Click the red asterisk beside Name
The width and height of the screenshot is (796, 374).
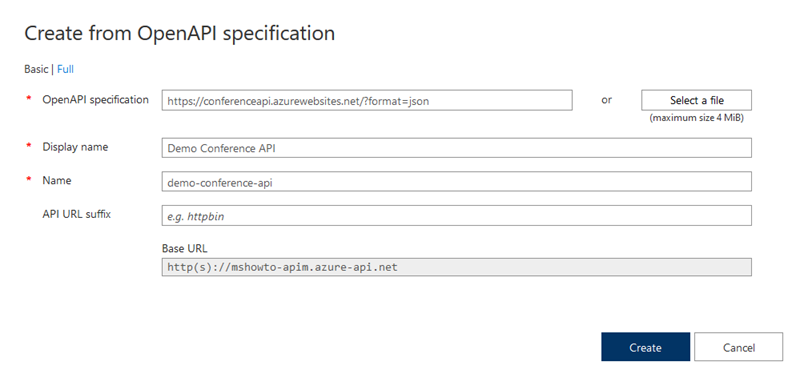[28, 180]
